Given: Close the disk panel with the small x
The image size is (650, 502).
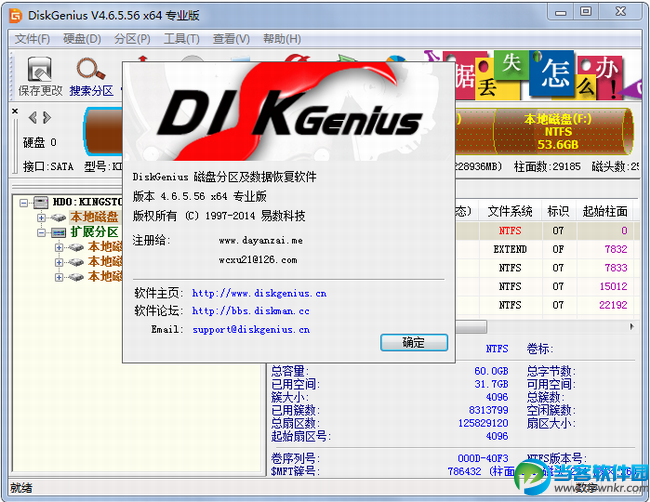Looking at the screenshot, I should pyautogui.click(x=15, y=111).
